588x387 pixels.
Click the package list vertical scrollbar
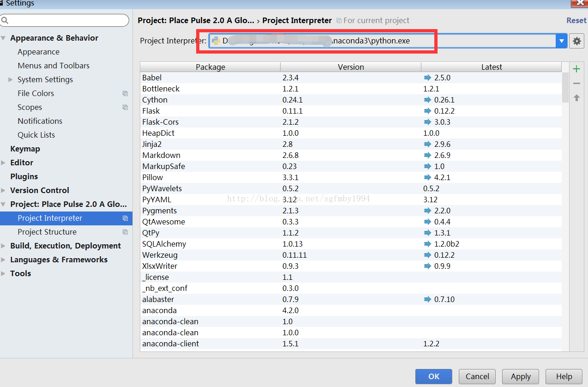point(565,87)
